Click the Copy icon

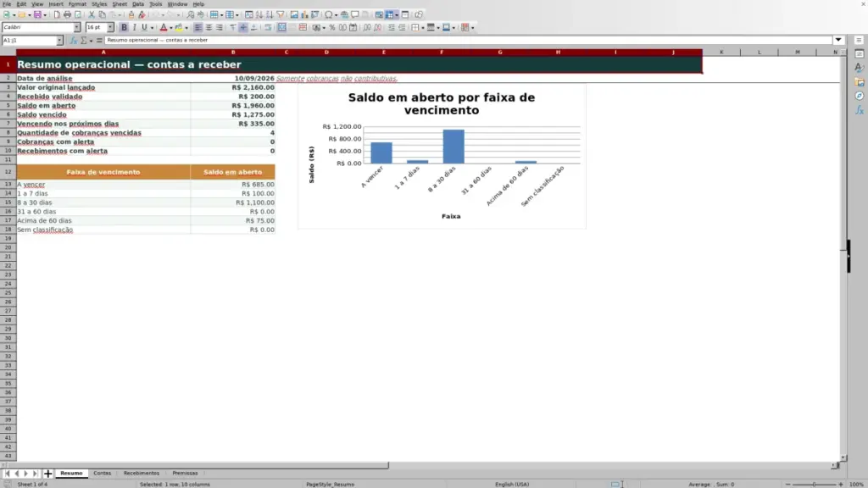click(102, 15)
